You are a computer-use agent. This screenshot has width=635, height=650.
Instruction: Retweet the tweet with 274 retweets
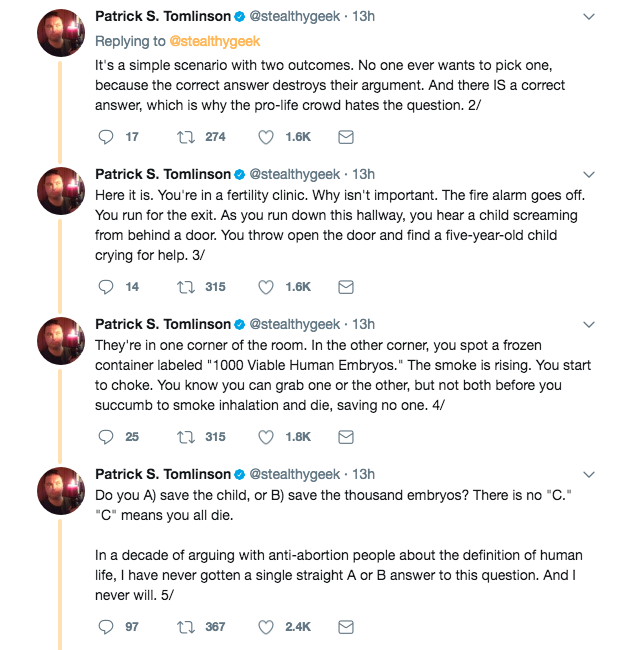[185, 137]
